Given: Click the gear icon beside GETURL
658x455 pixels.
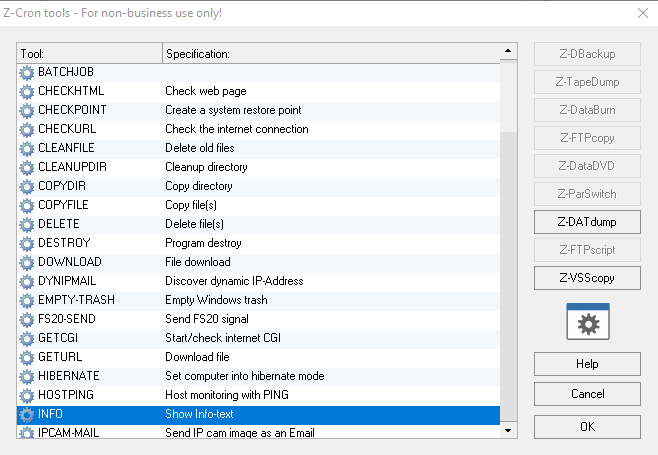Looking at the screenshot, I should [26, 358].
